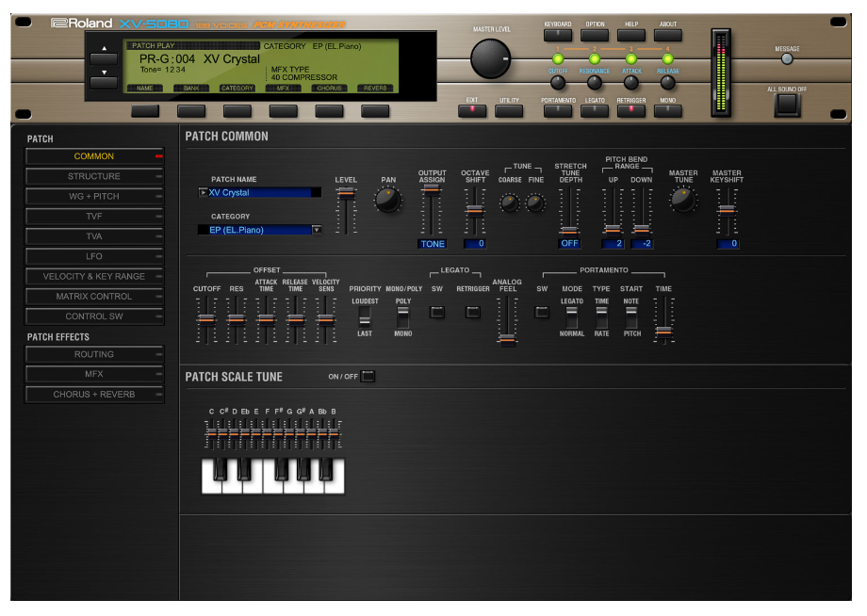Open the ROUTING effects page

pyautogui.click(x=94, y=354)
